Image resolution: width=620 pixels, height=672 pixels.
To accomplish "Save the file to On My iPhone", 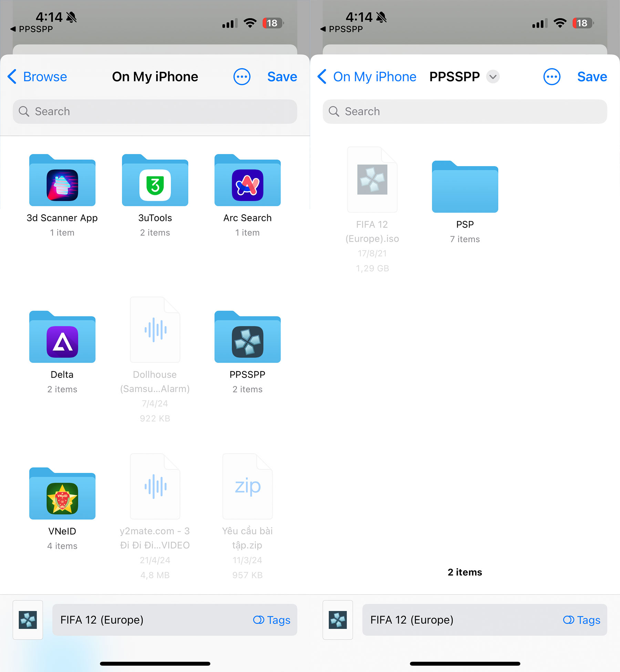I will pos(282,77).
